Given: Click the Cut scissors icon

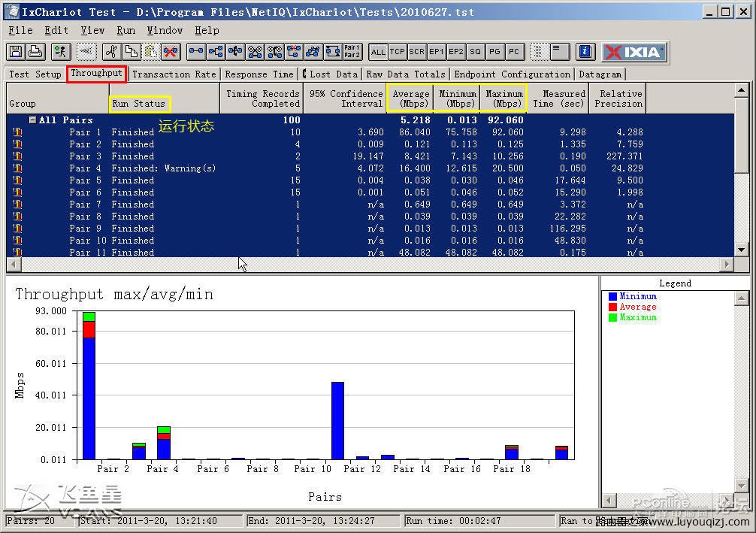Looking at the screenshot, I should [x=112, y=52].
